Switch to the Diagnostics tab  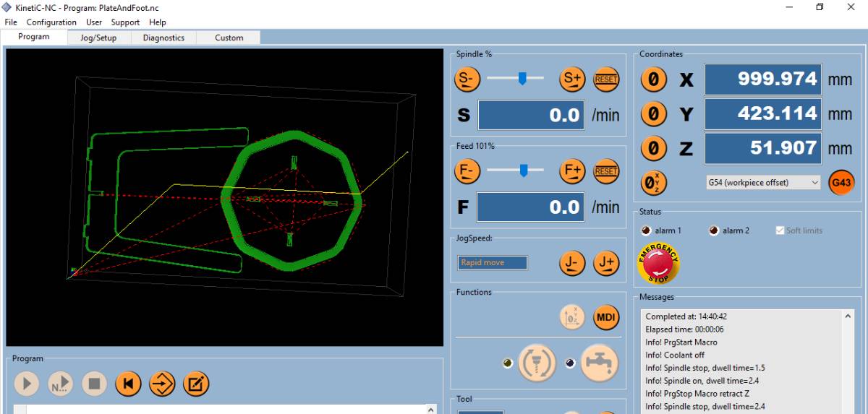coord(163,38)
